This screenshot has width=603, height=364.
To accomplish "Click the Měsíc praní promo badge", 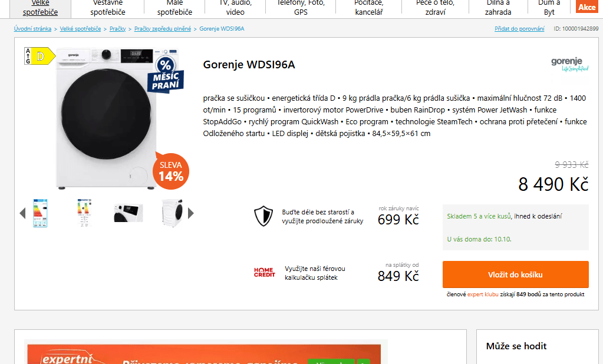I will point(166,75).
